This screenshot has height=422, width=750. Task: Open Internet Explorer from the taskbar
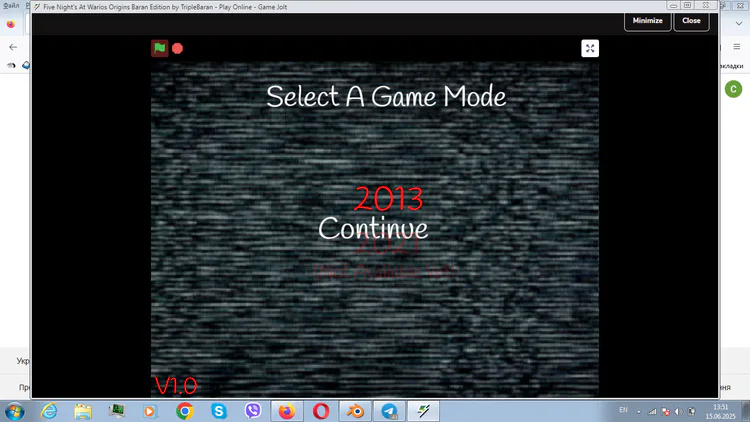(49, 411)
